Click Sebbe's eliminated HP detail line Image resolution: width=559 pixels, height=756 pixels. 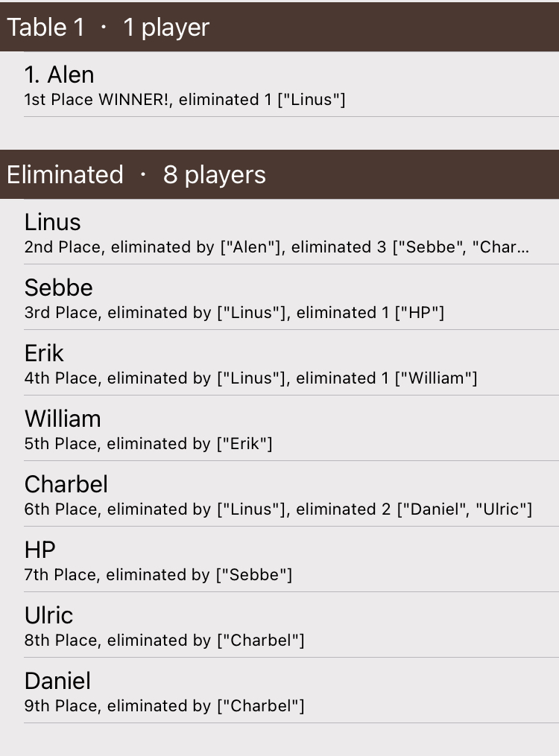234,312
